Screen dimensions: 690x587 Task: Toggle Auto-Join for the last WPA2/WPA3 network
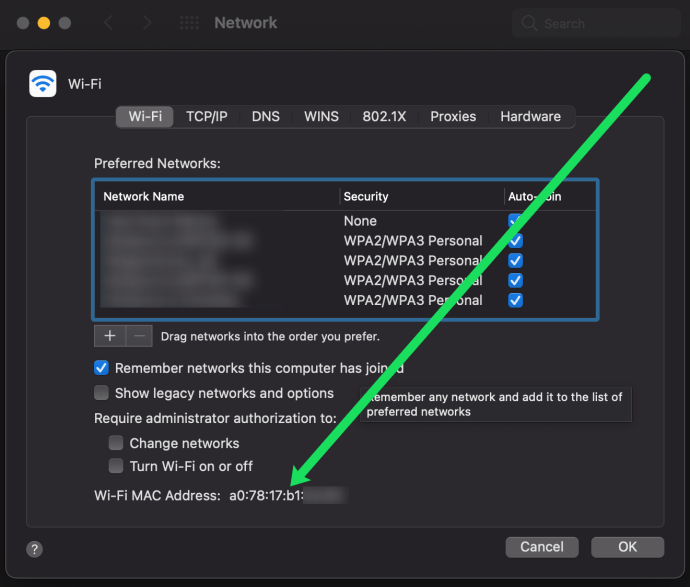[515, 301]
